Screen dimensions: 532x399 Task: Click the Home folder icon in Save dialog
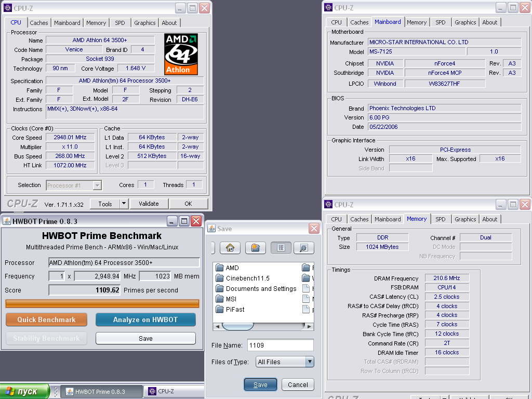pyautogui.click(x=230, y=248)
